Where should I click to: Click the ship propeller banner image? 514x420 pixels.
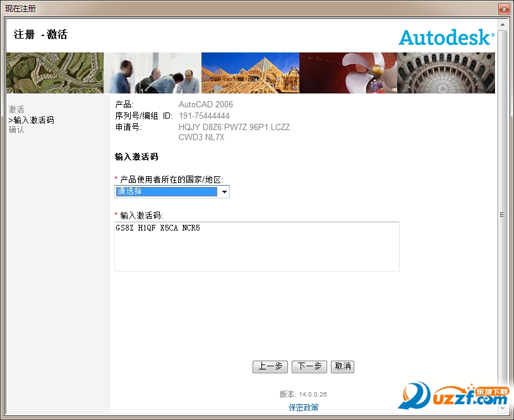(x=348, y=73)
